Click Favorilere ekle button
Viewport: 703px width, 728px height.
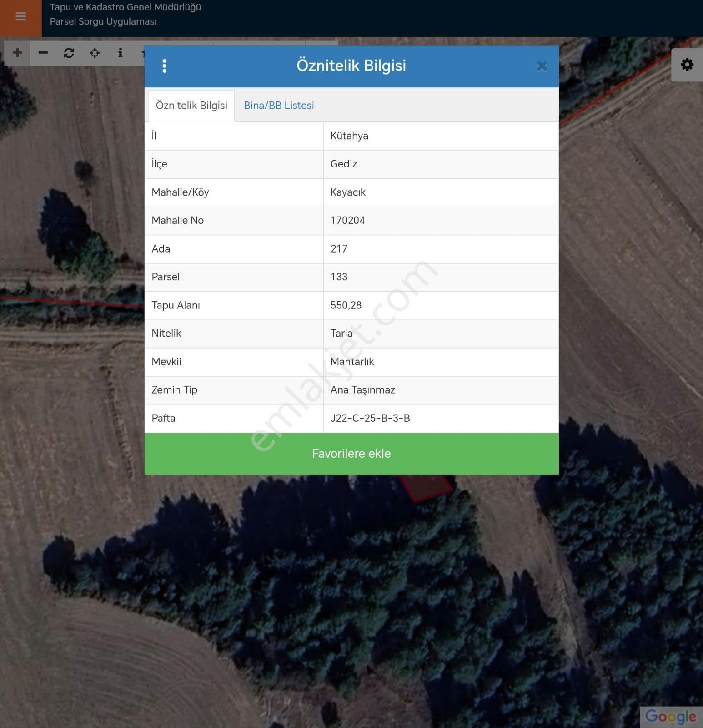(x=351, y=454)
